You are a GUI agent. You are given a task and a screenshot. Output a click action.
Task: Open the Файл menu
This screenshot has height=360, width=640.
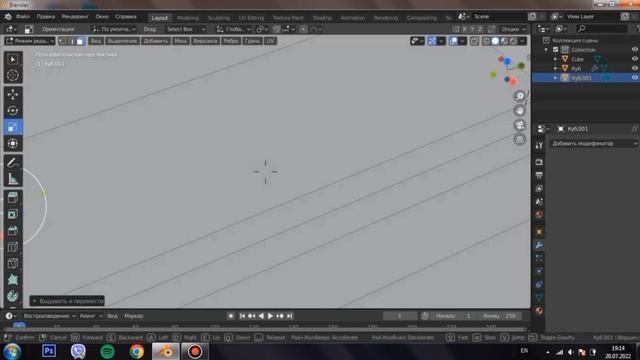click(23, 17)
